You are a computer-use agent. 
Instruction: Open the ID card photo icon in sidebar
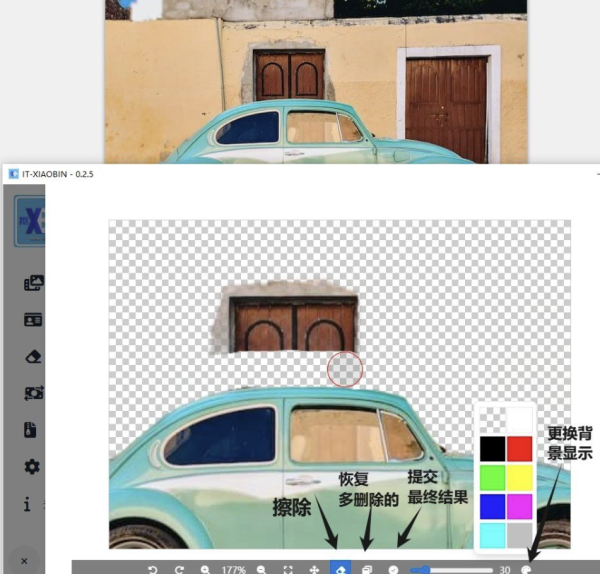click(x=33, y=320)
